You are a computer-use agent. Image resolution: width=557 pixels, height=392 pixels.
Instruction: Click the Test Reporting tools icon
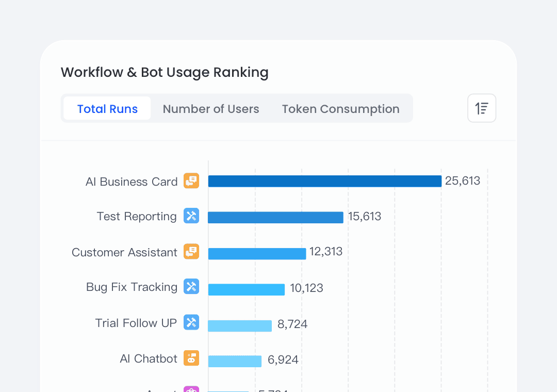[191, 216]
